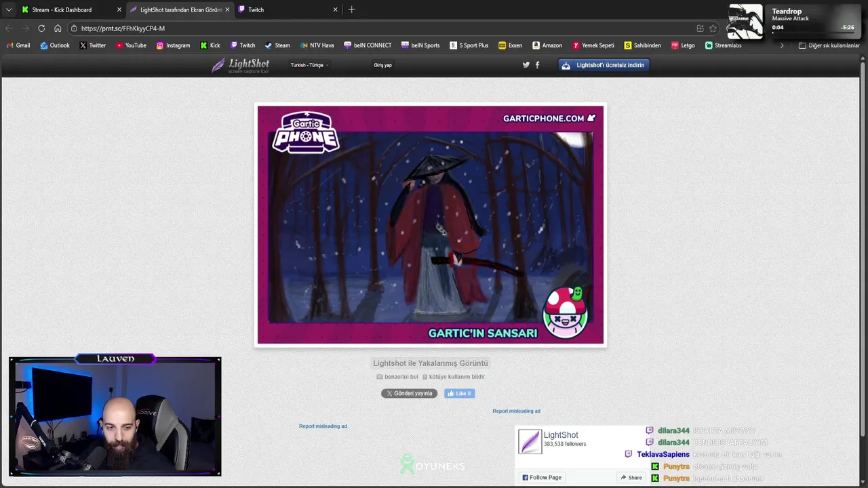Image resolution: width=868 pixels, height=488 pixels.
Task: Click benzerini bul link
Action: 397,377
